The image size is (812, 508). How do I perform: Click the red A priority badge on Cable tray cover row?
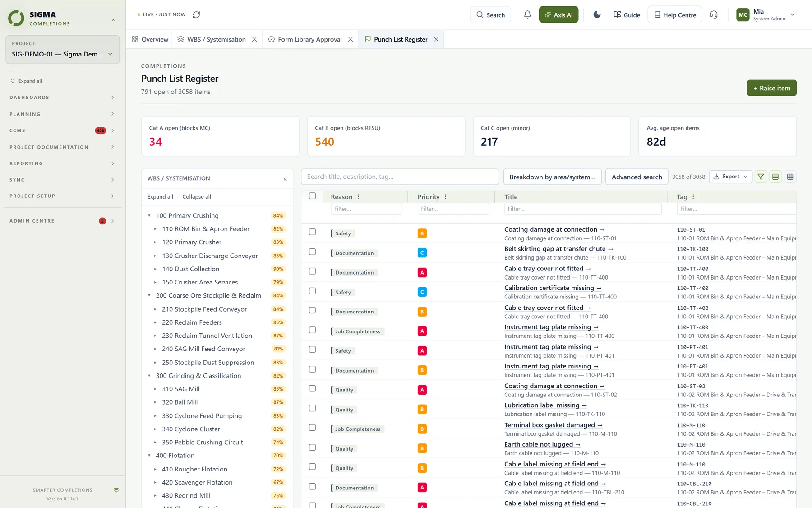click(422, 272)
